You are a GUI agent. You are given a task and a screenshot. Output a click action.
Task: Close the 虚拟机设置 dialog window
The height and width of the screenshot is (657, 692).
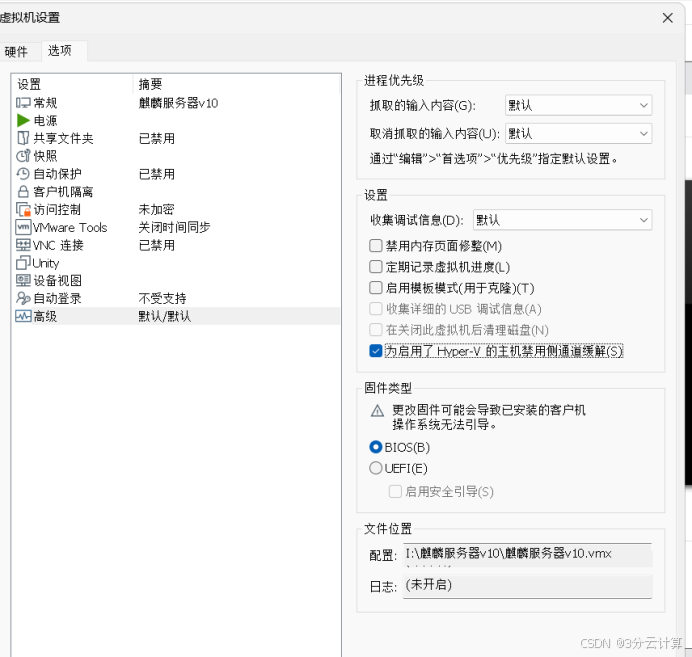(x=667, y=17)
